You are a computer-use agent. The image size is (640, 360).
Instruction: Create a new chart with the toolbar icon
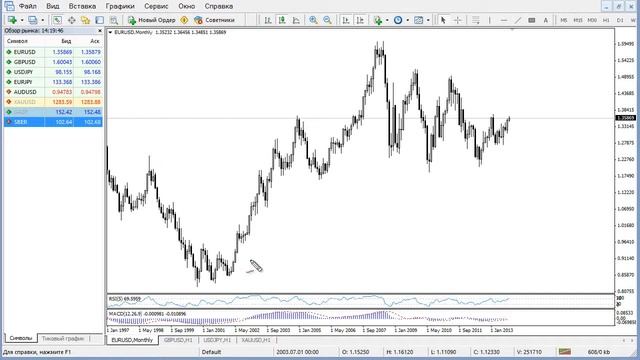pos(12,20)
